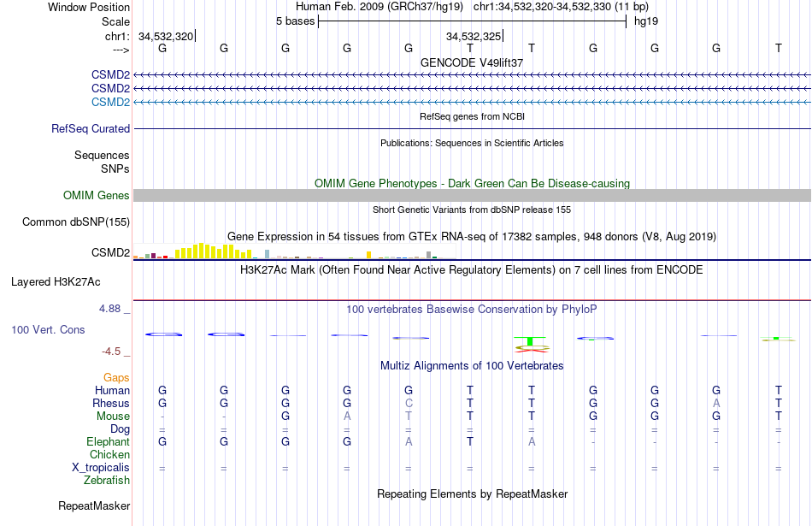Select the X_tropicalis species label

101,468
